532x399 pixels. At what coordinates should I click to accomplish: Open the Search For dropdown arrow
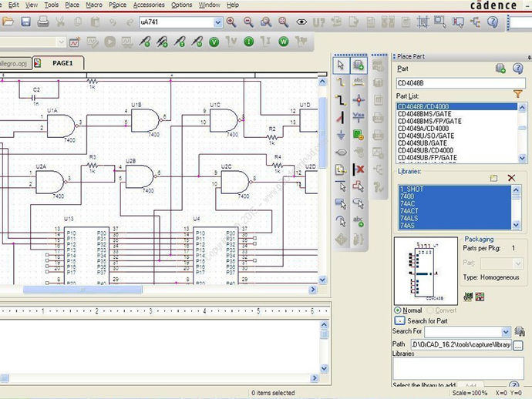click(x=506, y=332)
